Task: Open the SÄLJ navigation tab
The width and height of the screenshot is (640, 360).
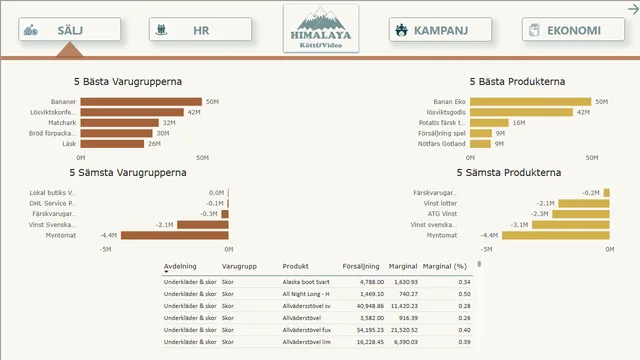Action: (69, 29)
